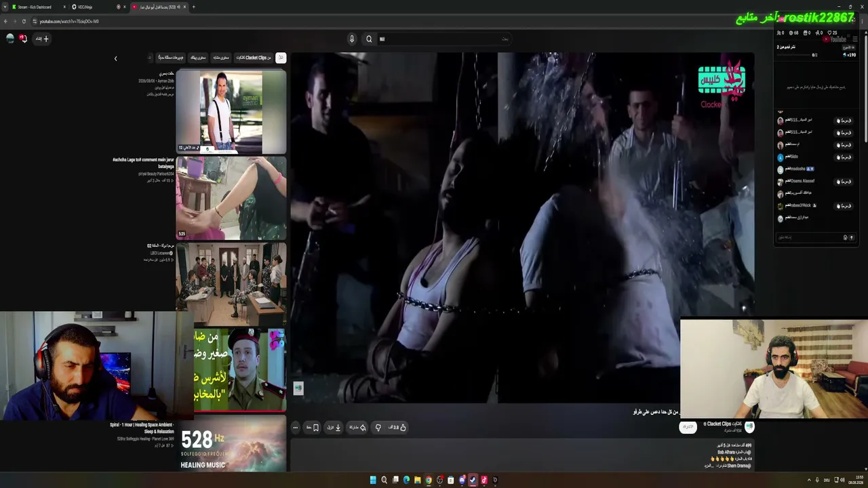The image size is (868, 488).
Task: Open the YouTube notifications bell
Action: [23, 39]
